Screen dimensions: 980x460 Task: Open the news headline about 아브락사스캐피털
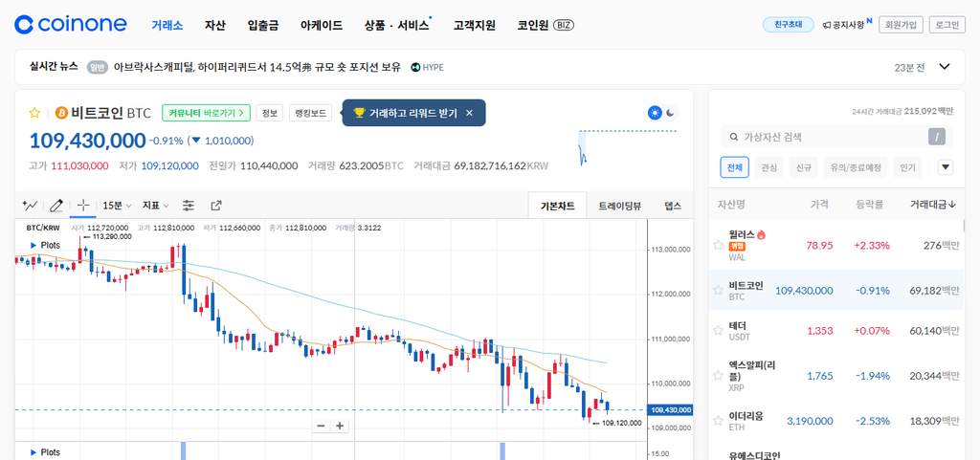256,67
